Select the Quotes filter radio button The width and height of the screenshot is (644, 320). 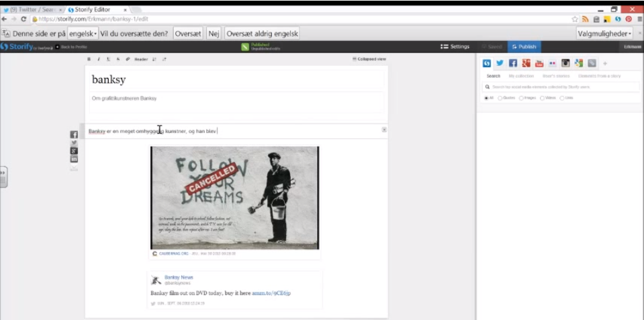pos(500,98)
